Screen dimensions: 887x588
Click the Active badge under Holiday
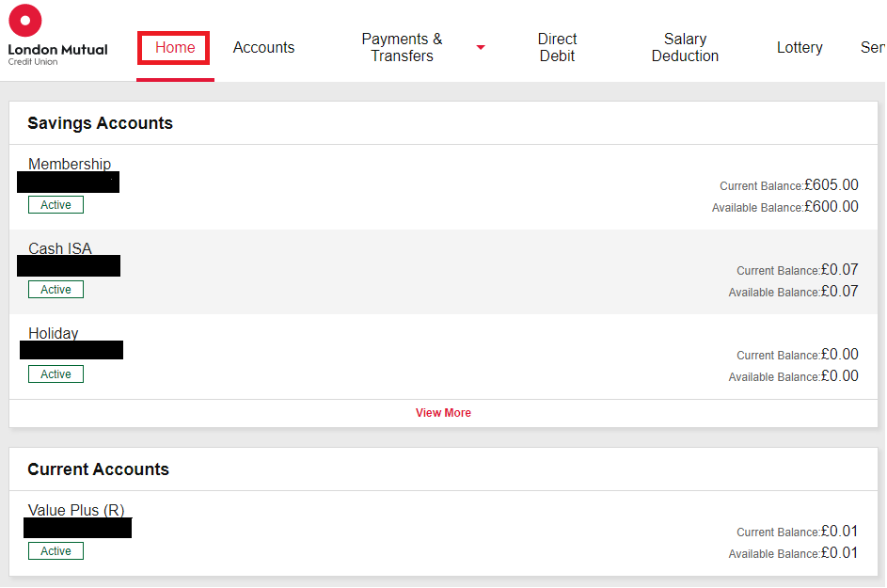[55, 374]
